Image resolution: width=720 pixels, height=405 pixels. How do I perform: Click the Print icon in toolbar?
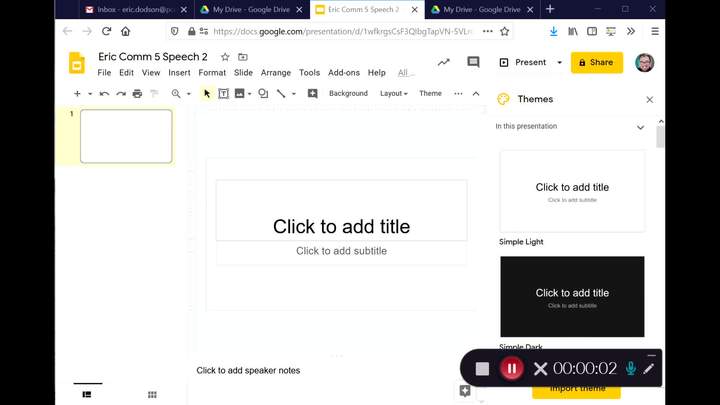(x=137, y=94)
